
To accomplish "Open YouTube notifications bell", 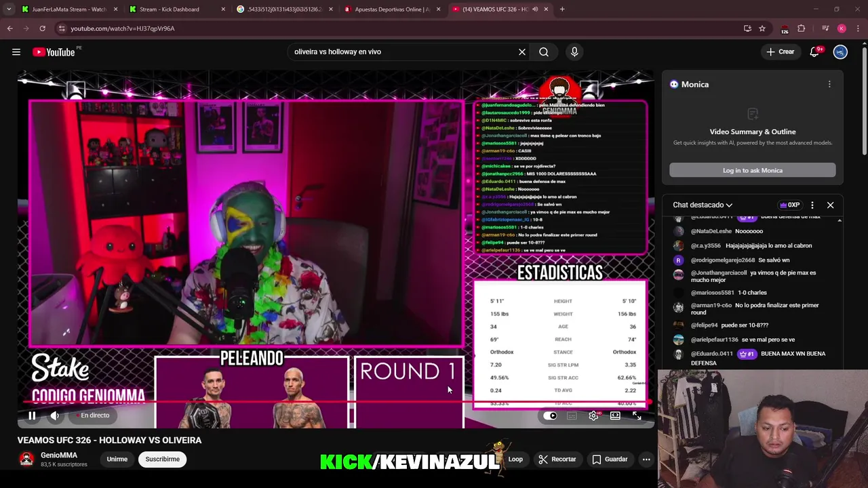I will (814, 52).
